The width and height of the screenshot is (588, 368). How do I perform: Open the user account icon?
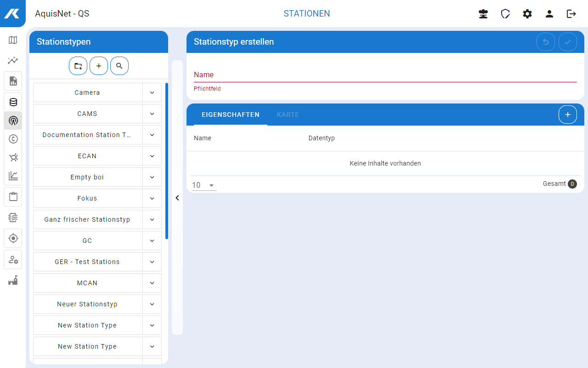point(549,14)
